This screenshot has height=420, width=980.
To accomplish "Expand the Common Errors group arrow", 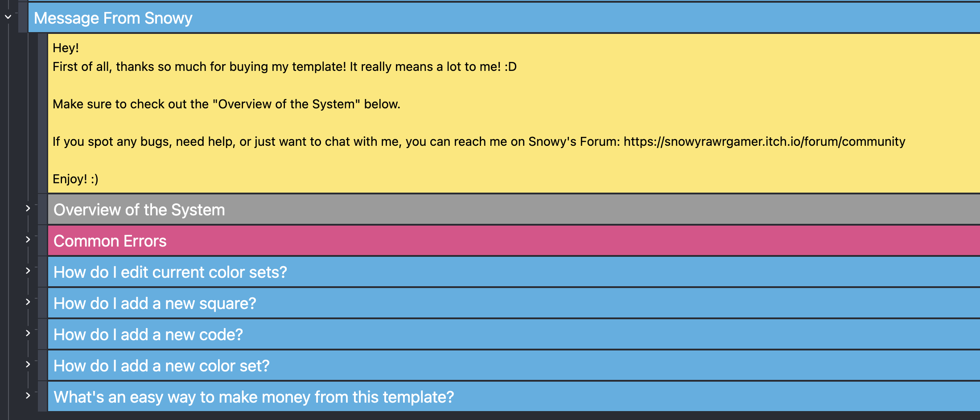I will 28,239.
